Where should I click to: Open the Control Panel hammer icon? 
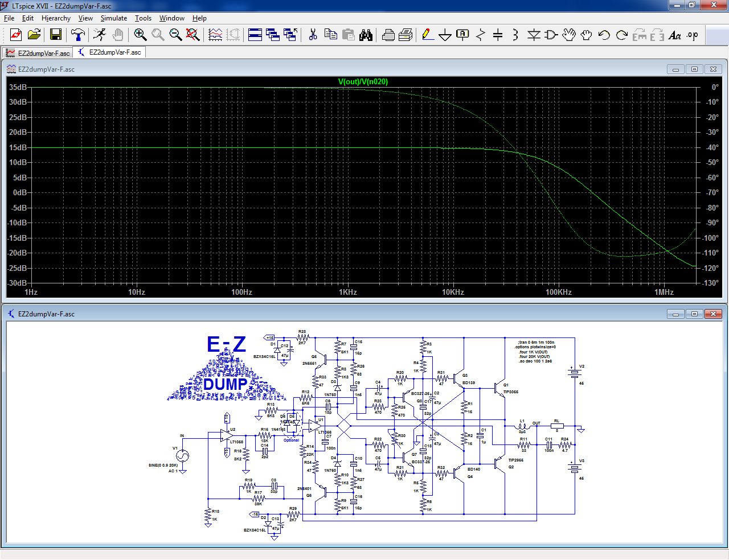pos(78,35)
